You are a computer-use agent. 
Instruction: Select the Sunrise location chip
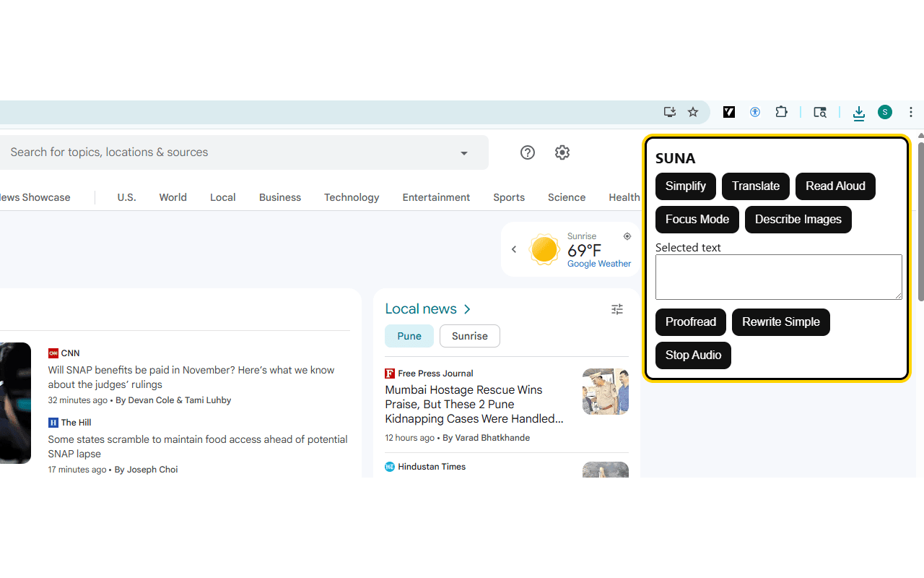pyautogui.click(x=470, y=336)
